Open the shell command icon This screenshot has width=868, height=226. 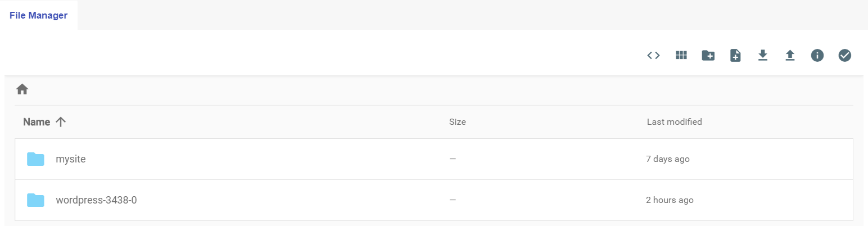pos(653,55)
